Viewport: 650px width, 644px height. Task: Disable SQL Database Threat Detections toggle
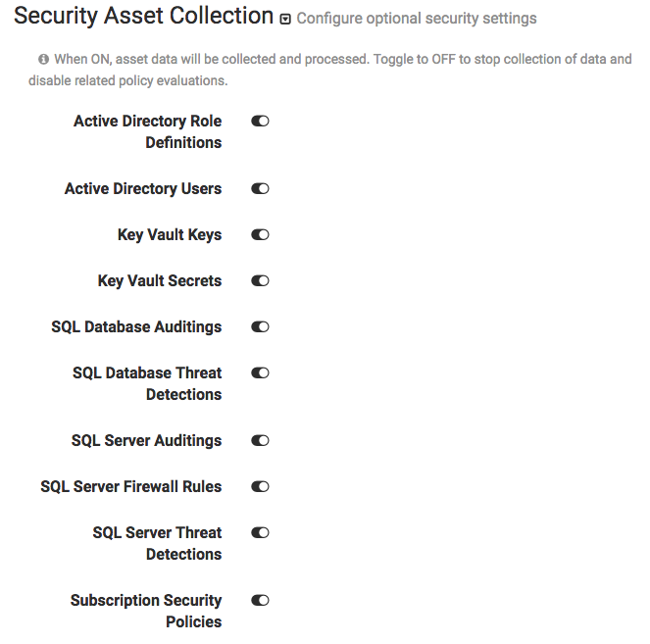(x=260, y=373)
